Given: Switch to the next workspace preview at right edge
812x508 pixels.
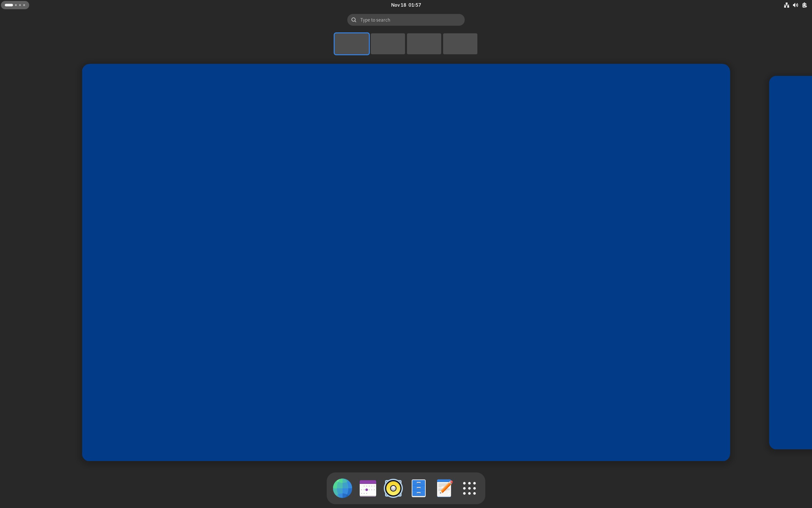Looking at the screenshot, I should pyautogui.click(x=790, y=262).
